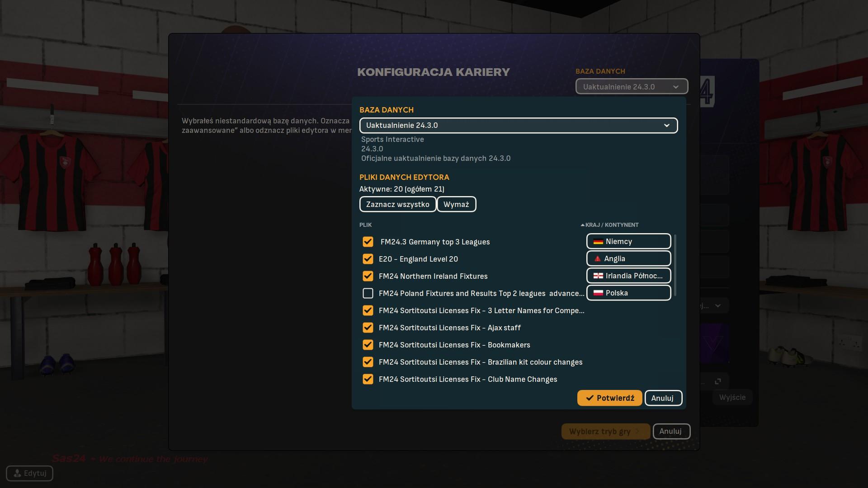This screenshot has width=868, height=488.
Task: Enable FM24 Poland Fixtures and Results file
Action: click(368, 293)
